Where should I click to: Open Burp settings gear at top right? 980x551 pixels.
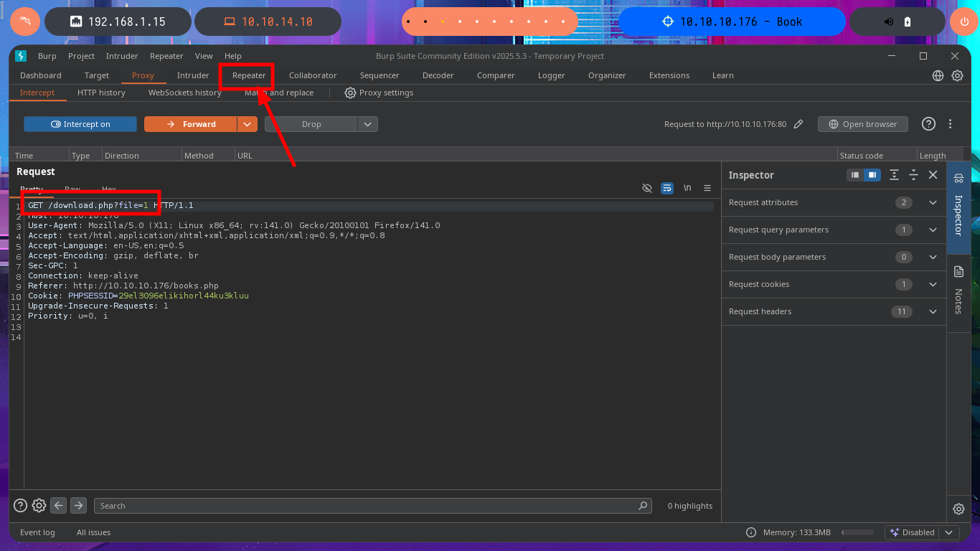point(957,75)
